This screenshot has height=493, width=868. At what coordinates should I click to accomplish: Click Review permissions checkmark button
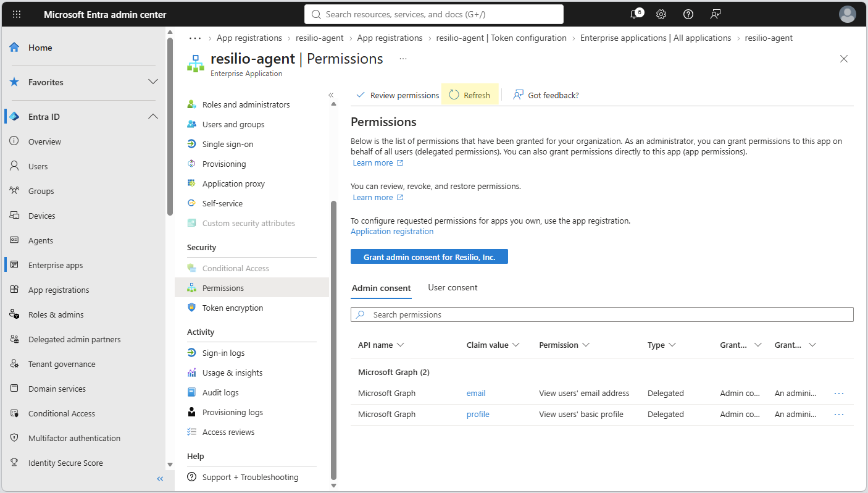point(398,95)
